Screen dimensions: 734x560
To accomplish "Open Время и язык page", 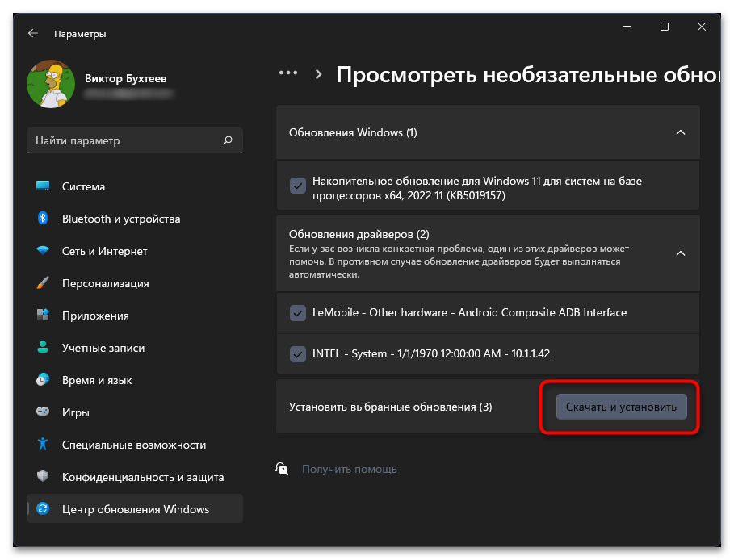I will 135,380.
